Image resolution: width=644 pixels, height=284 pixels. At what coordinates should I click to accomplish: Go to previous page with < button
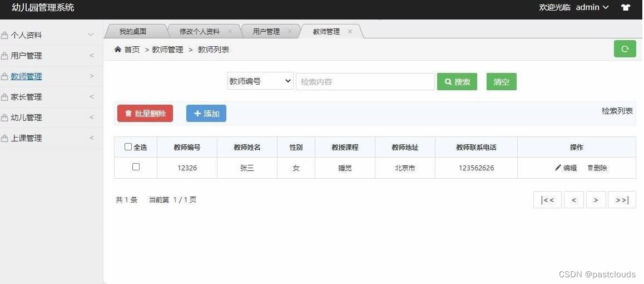pyautogui.click(x=574, y=200)
